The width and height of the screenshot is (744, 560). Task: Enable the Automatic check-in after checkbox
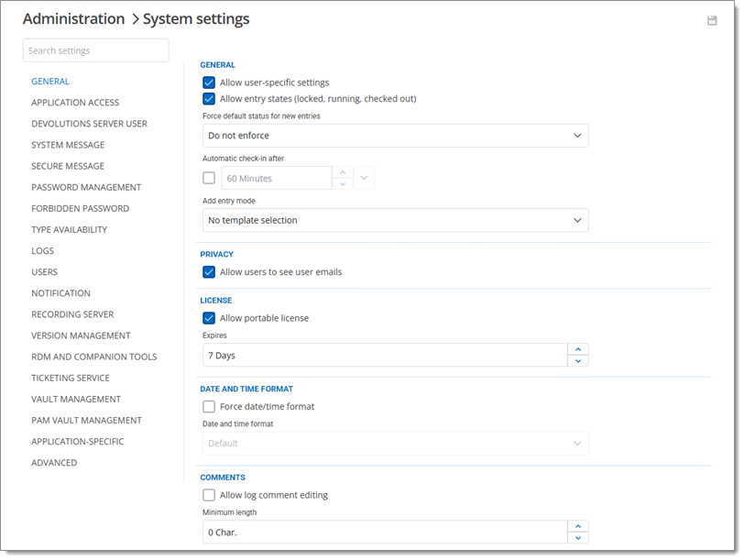tap(209, 178)
